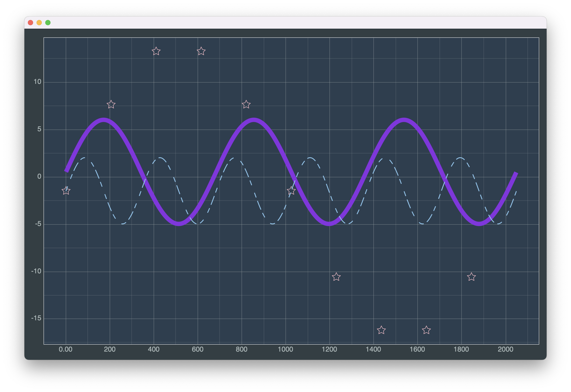
Task: Click the 1000 label on x-axis
Action: 285,349
